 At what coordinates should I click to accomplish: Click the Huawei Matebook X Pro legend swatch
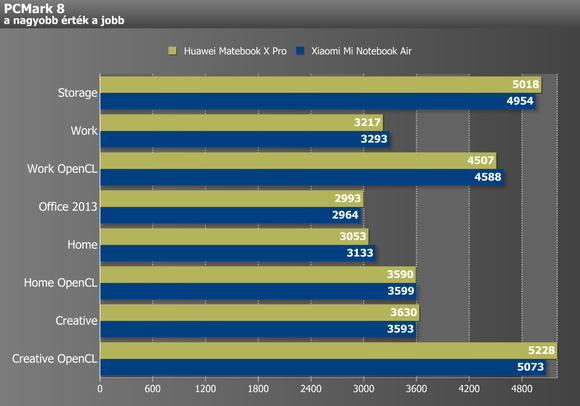coord(172,51)
